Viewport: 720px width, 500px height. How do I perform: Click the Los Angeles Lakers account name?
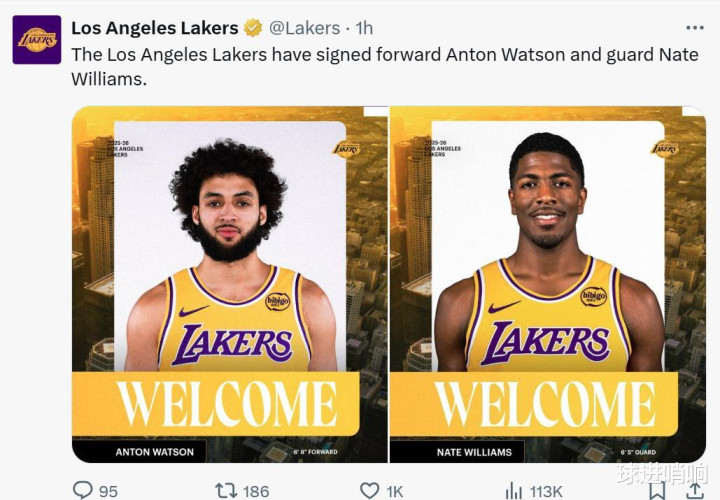pyautogui.click(x=155, y=28)
